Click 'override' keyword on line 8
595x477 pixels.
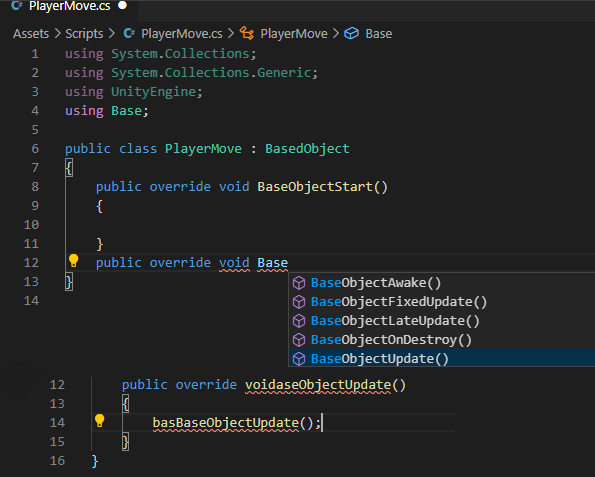click(x=180, y=186)
